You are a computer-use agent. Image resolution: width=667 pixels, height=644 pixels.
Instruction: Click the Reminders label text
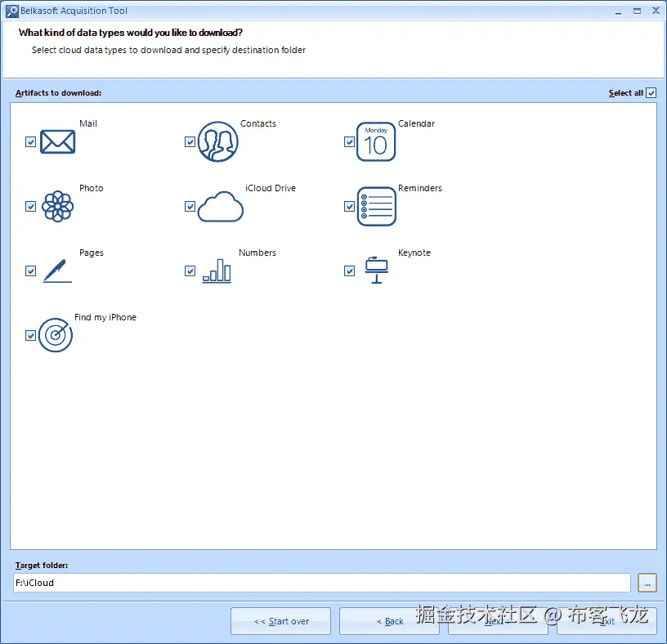pyautogui.click(x=420, y=188)
